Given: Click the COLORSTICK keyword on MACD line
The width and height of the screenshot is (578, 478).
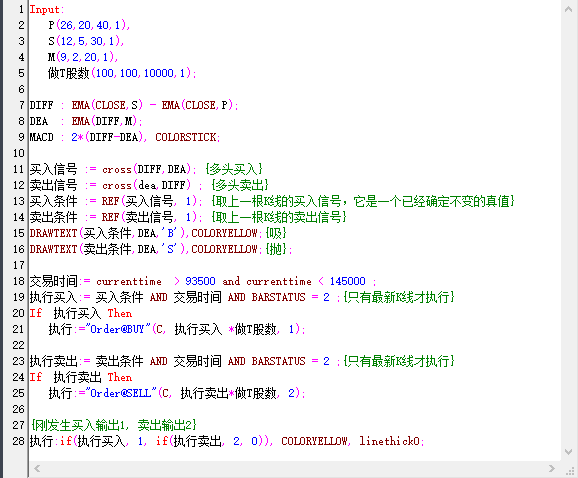Looking at the screenshot, I should [185, 137].
